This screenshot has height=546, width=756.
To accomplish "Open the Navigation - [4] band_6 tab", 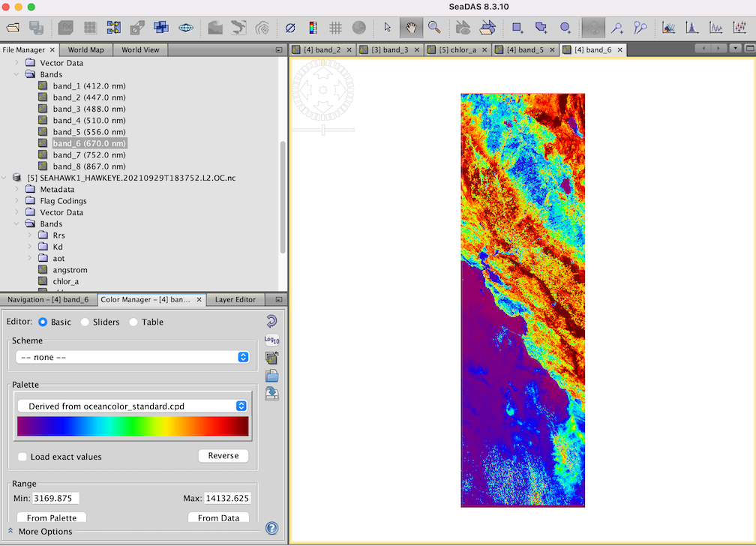I will 48,299.
